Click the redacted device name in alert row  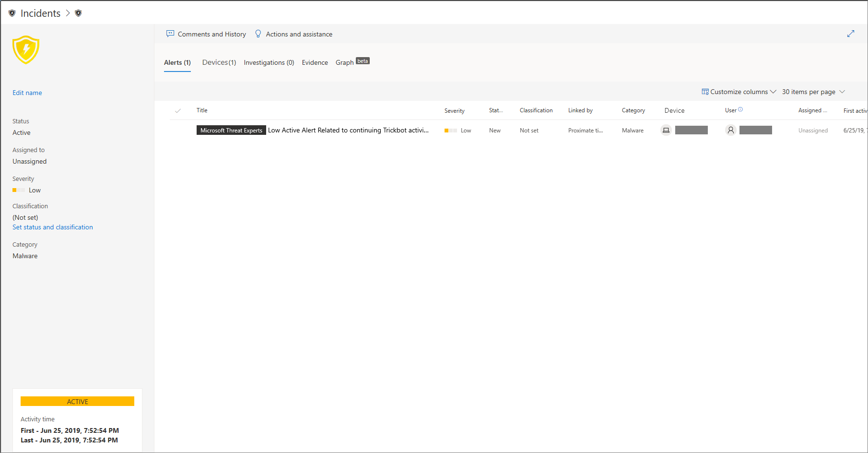tap(692, 130)
